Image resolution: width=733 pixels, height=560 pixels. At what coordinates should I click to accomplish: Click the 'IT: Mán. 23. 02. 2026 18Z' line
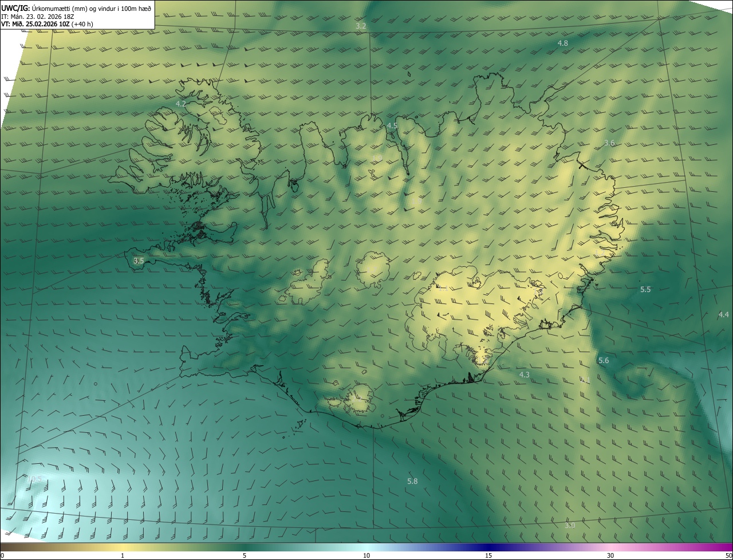click(37, 16)
